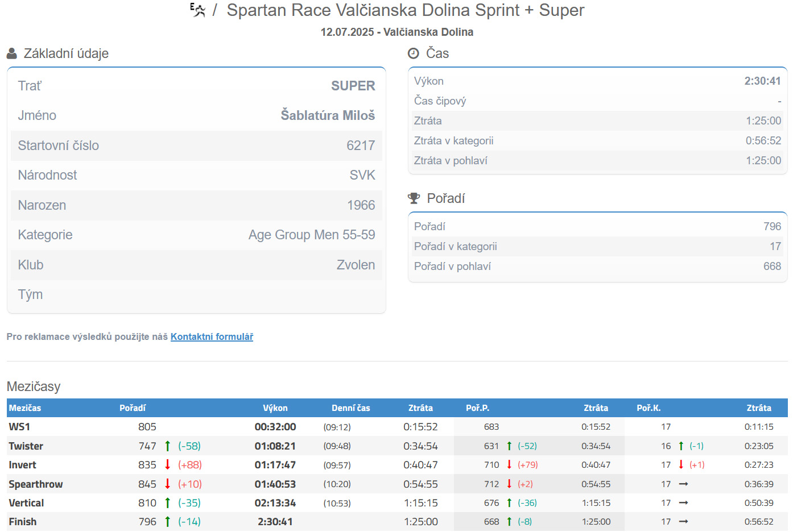793x532 pixels.
Task: Click the Poř.P. column header
Action: pos(478,408)
